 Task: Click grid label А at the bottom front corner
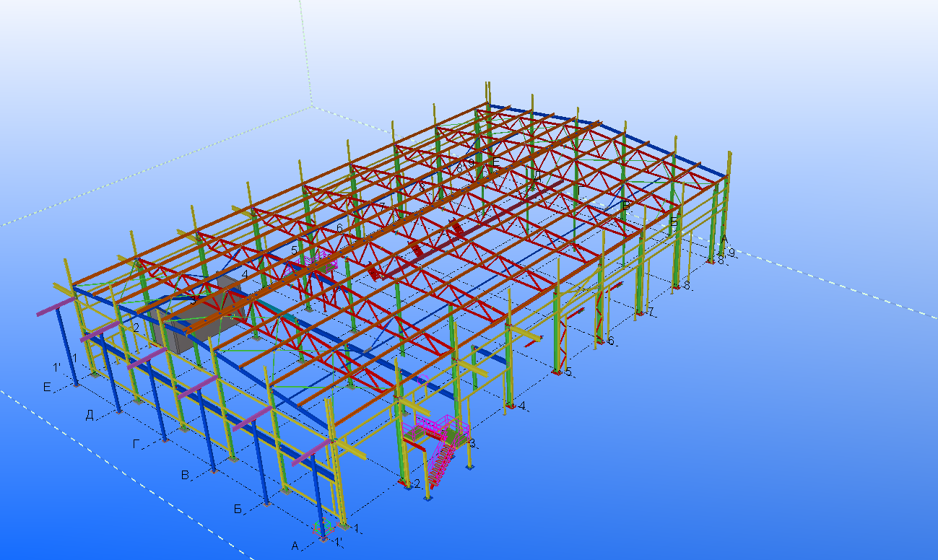(295, 546)
